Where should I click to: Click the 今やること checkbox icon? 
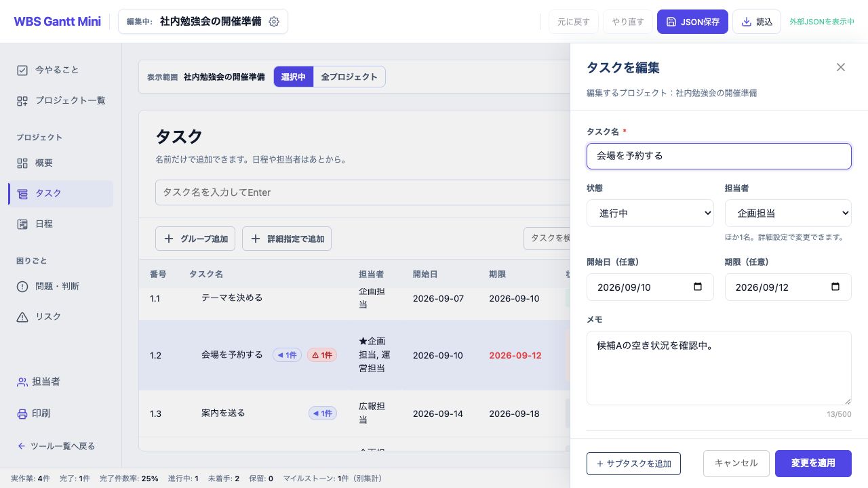22,70
